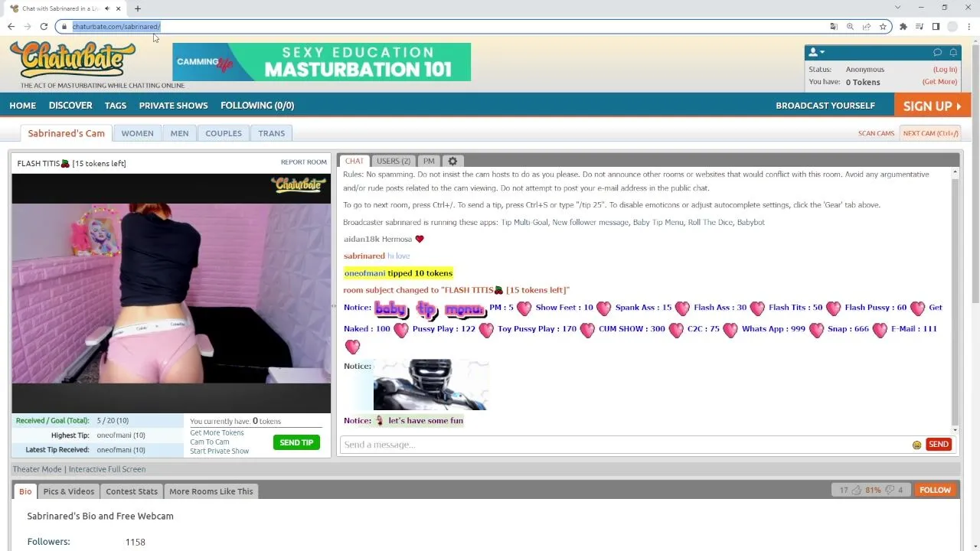
Task: Switch to Interactive Full Screen
Action: coord(107,469)
